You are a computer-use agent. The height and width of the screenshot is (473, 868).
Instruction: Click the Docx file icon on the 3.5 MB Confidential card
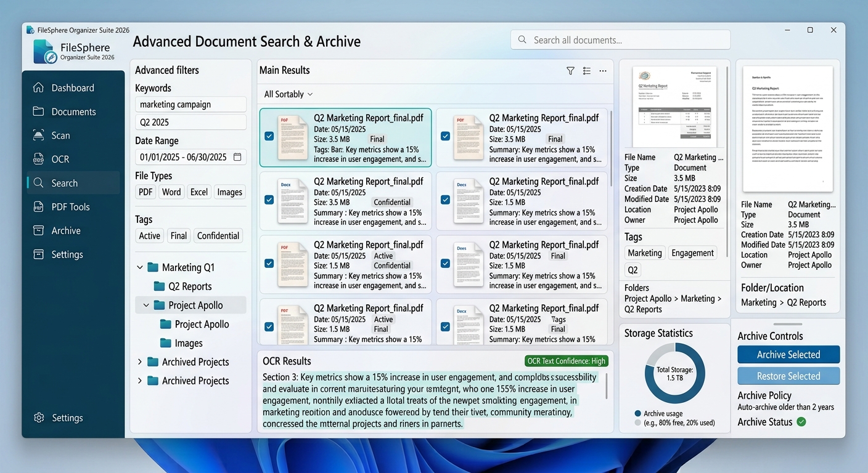click(293, 201)
